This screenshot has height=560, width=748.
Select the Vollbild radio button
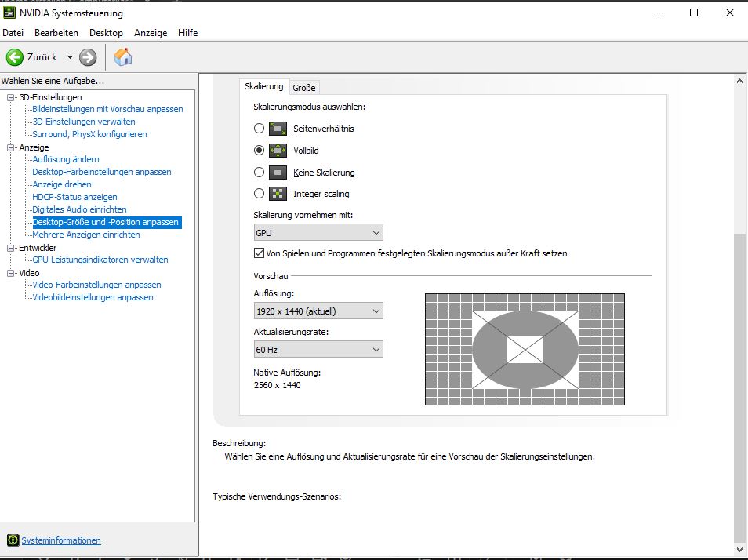[259, 151]
